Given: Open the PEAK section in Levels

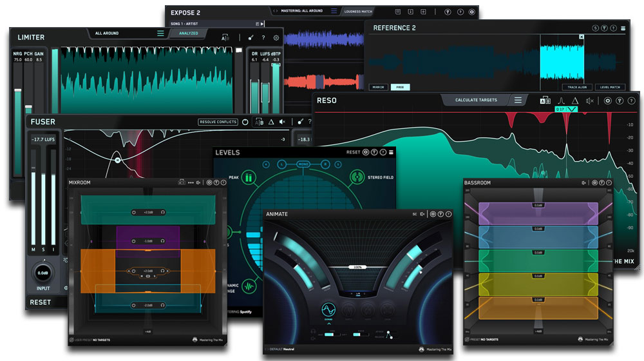Looking at the screenshot, I should click(248, 178).
